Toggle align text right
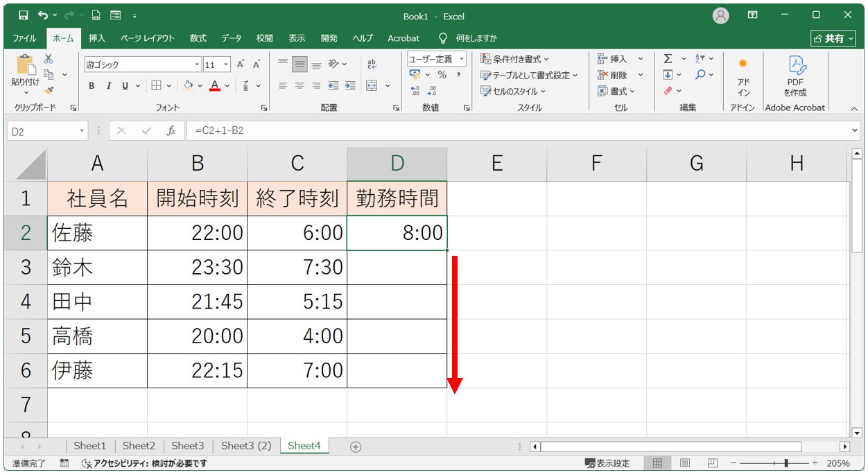The width and height of the screenshot is (868, 475). [x=316, y=86]
